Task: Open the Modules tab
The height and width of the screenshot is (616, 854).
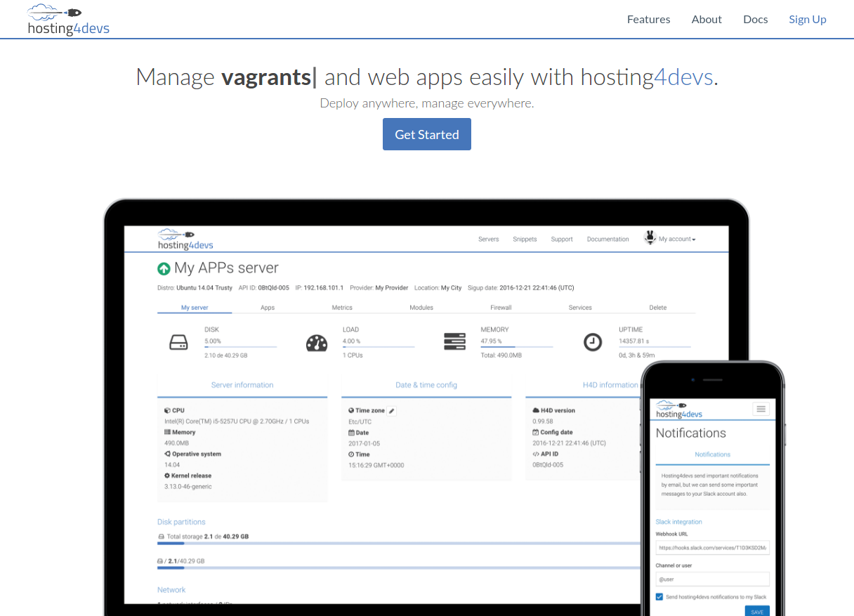Action: click(x=421, y=308)
